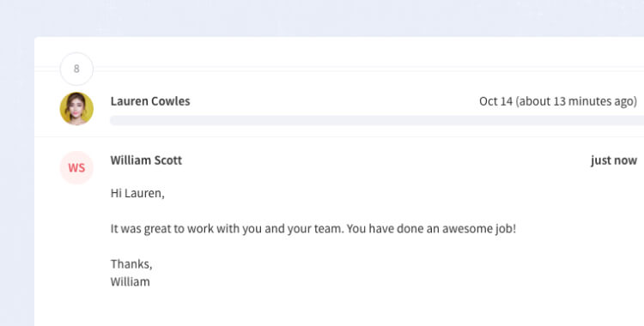644x326 pixels.
Task: Click the 'William' signature text
Action: click(131, 281)
